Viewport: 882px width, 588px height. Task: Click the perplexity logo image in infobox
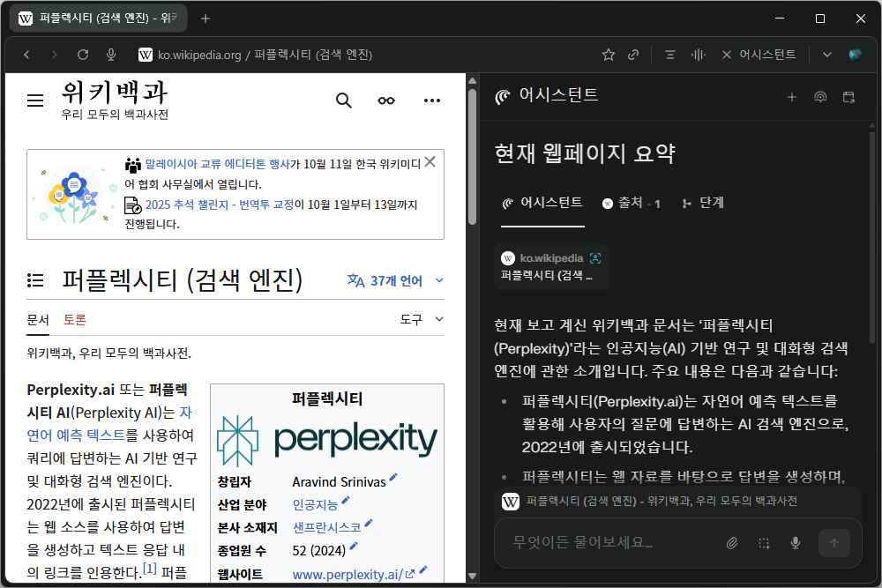coord(327,441)
